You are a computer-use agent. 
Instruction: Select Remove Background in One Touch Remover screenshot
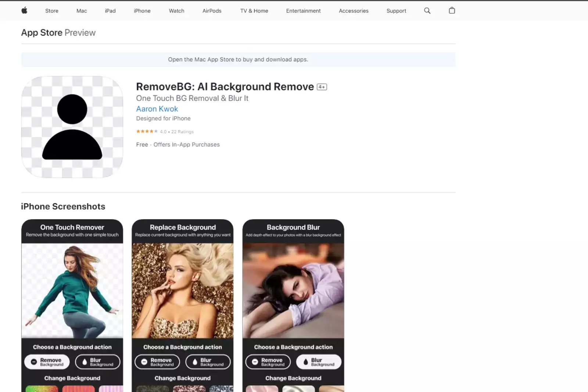coord(47,361)
